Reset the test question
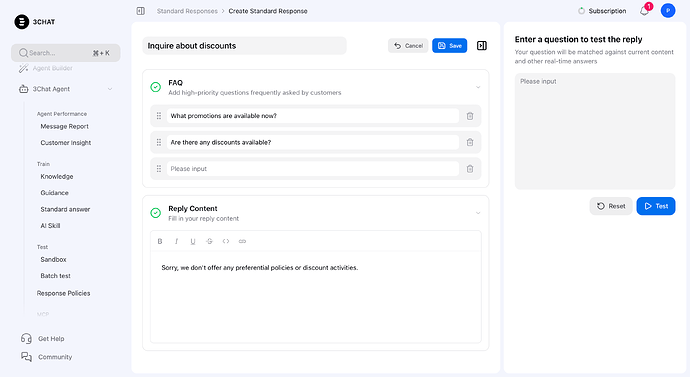This screenshot has height=377, width=690. click(x=611, y=206)
